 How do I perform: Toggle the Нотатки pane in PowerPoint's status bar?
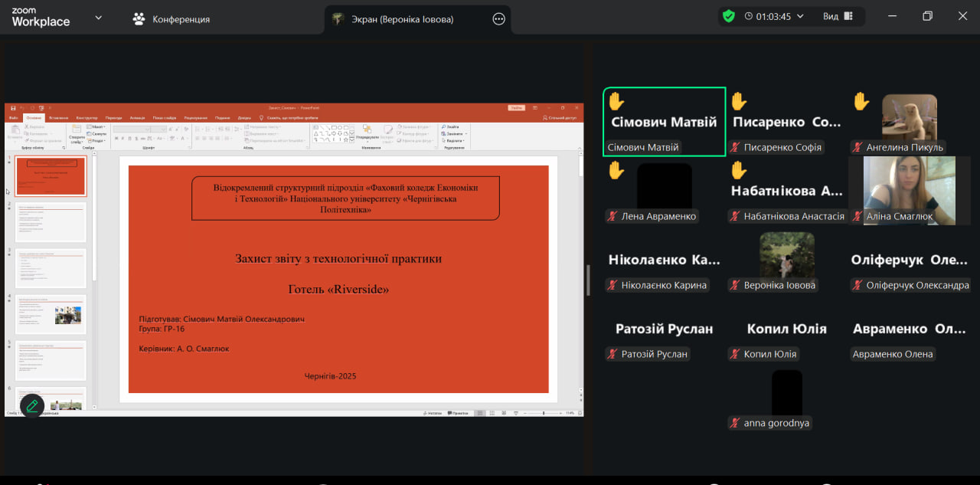433,413
